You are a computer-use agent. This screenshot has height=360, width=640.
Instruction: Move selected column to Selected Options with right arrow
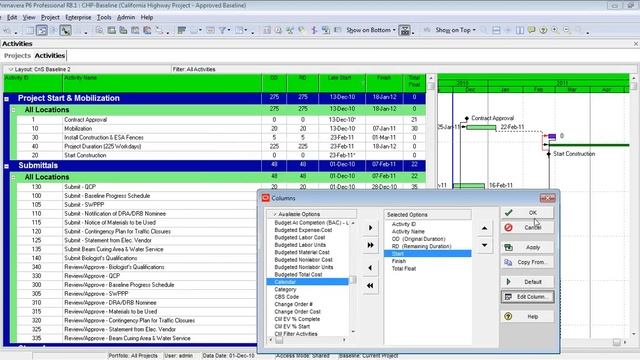(370, 228)
